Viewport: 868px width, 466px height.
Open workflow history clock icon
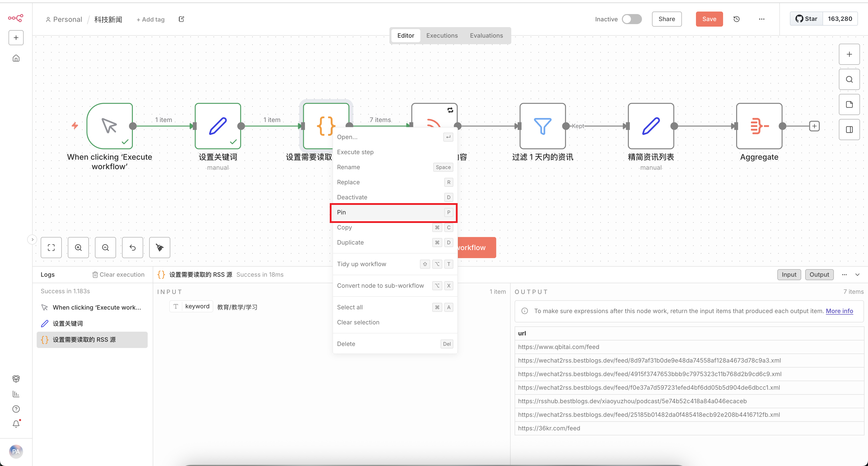(x=737, y=19)
